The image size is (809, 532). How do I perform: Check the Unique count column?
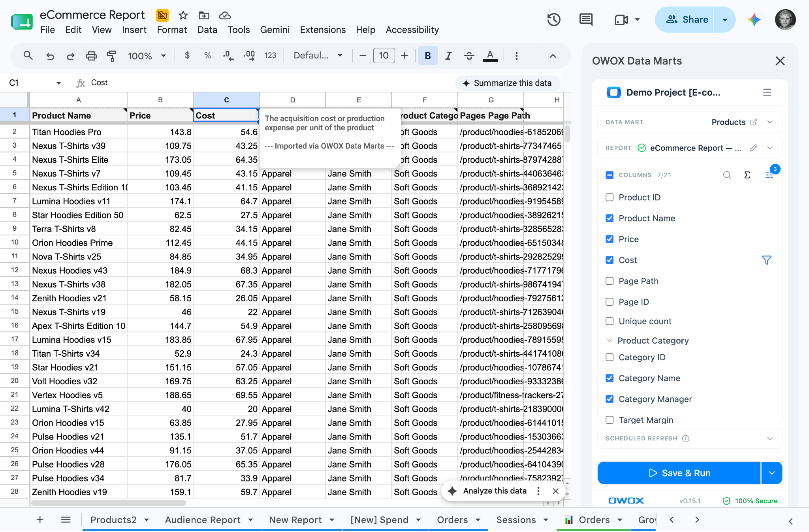click(x=610, y=321)
